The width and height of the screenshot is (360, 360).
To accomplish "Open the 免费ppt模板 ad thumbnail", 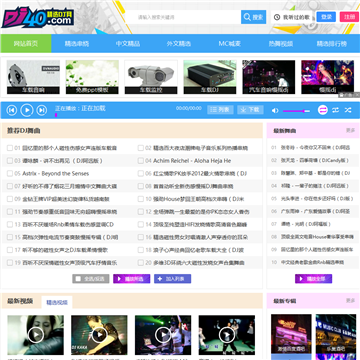I will click(92, 77).
